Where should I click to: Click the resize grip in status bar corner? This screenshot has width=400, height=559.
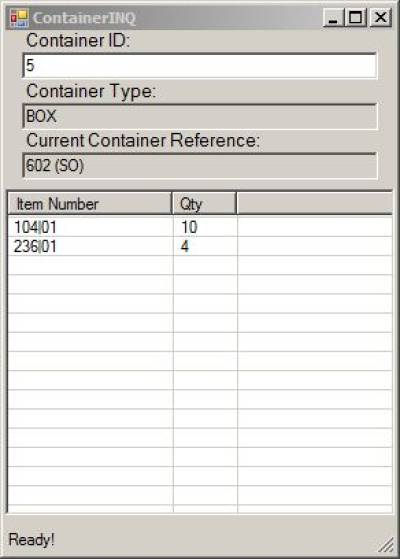386,545
